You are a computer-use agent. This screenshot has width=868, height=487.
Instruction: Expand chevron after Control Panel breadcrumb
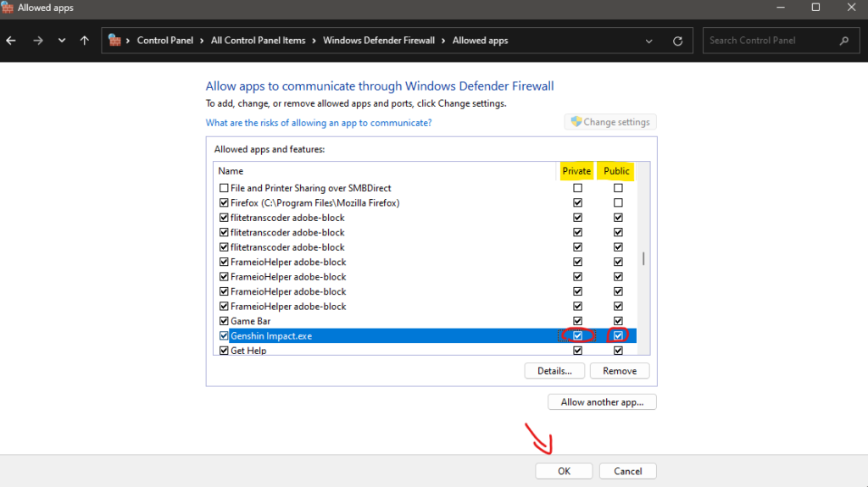coord(202,41)
